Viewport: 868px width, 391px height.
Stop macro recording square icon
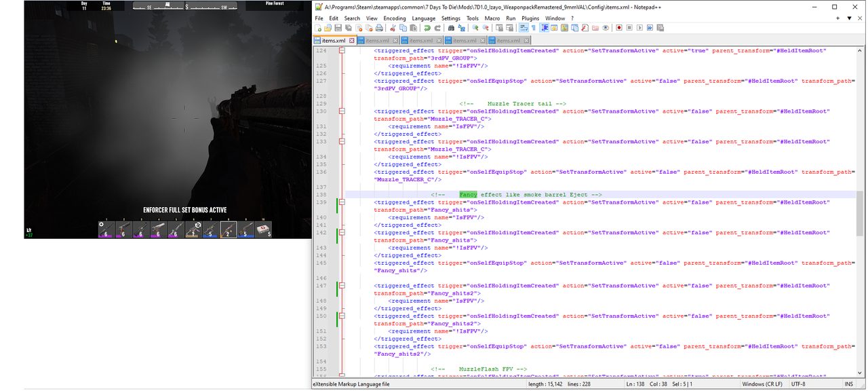(x=629, y=28)
